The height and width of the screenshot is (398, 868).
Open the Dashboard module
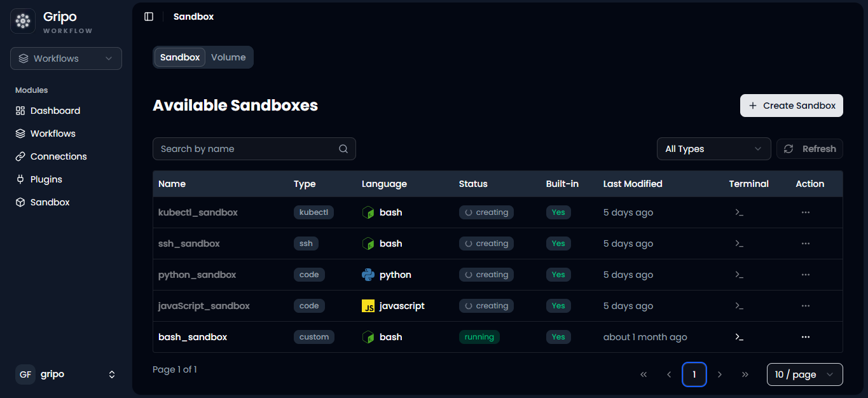point(48,111)
